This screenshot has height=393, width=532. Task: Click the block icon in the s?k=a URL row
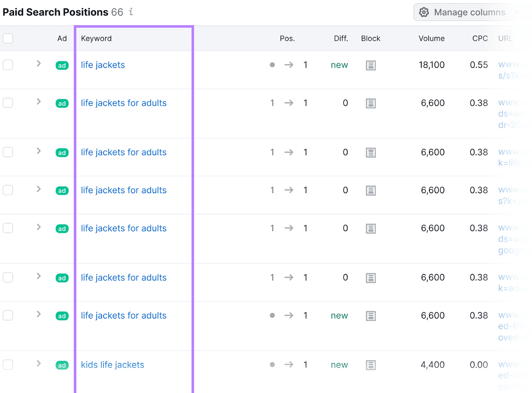371,191
